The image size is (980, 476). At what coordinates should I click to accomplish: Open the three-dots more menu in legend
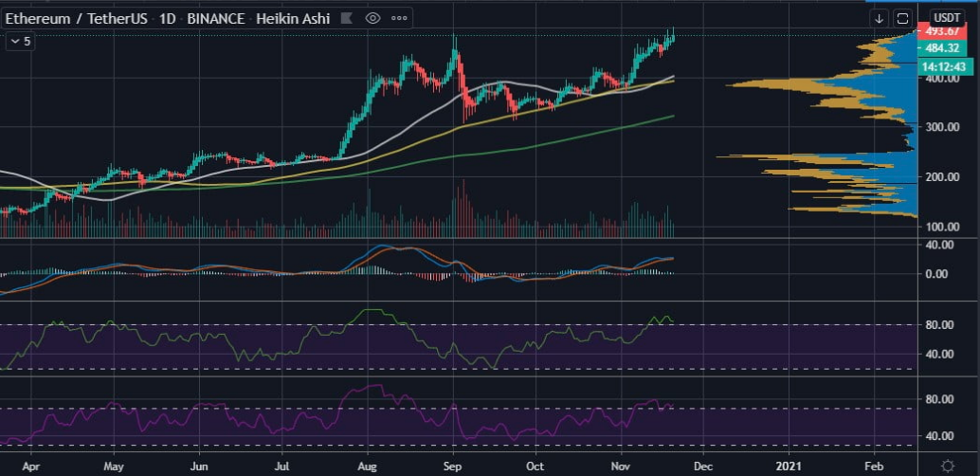coord(399,18)
